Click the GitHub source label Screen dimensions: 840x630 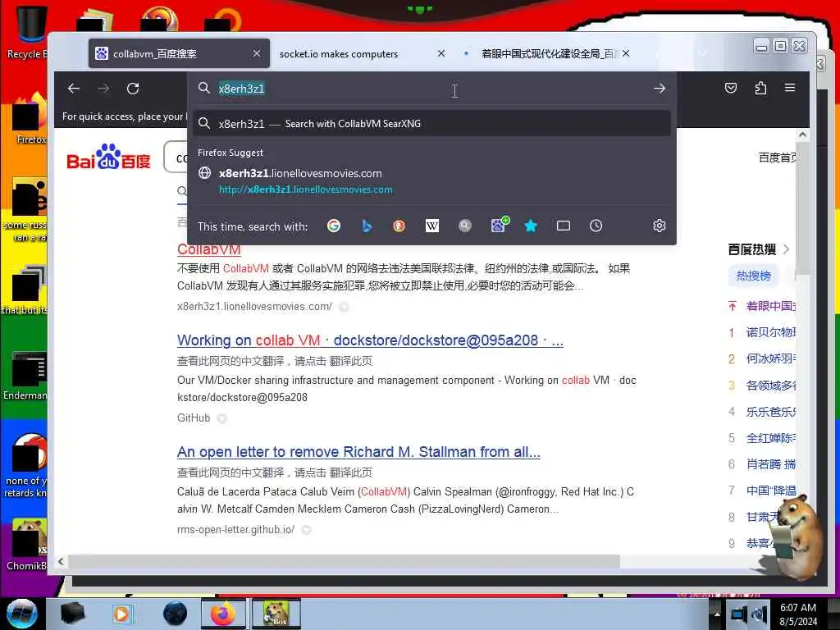(194, 418)
